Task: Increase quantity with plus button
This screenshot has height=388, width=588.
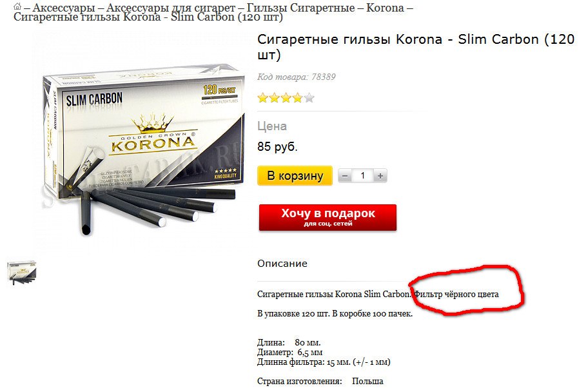Action: point(380,176)
